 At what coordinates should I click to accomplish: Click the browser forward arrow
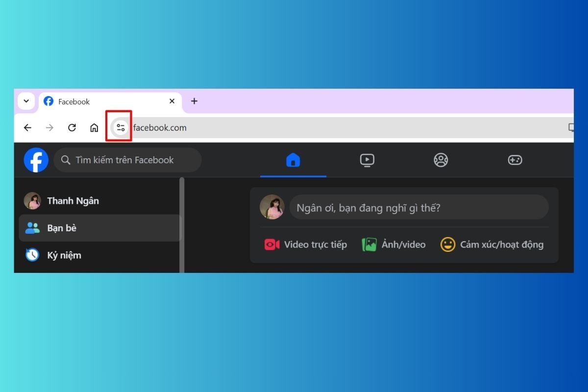click(x=49, y=128)
